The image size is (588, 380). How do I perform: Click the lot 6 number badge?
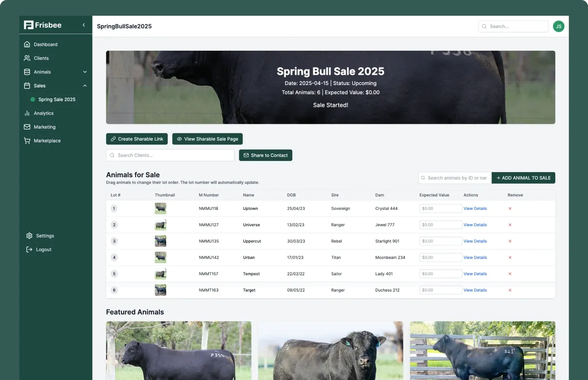click(x=114, y=290)
